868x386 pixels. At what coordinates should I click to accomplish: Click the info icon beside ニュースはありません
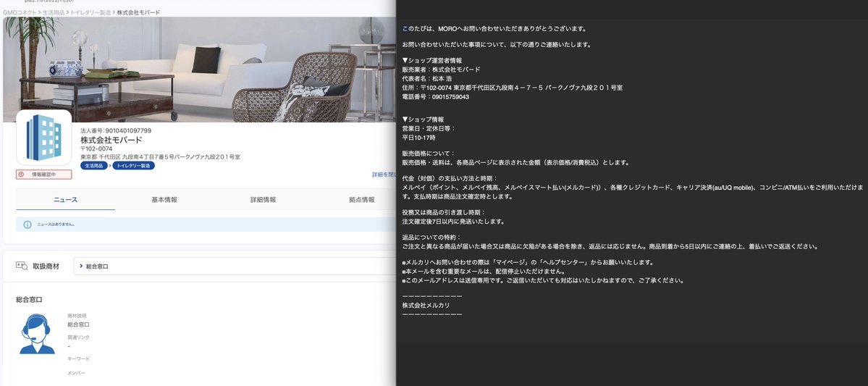point(28,225)
